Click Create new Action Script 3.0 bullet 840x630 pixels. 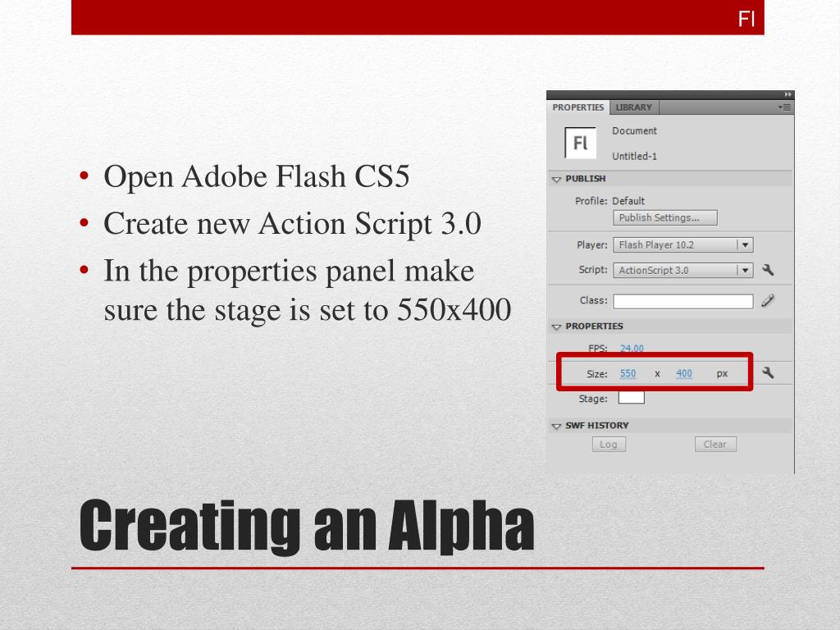click(x=292, y=223)
